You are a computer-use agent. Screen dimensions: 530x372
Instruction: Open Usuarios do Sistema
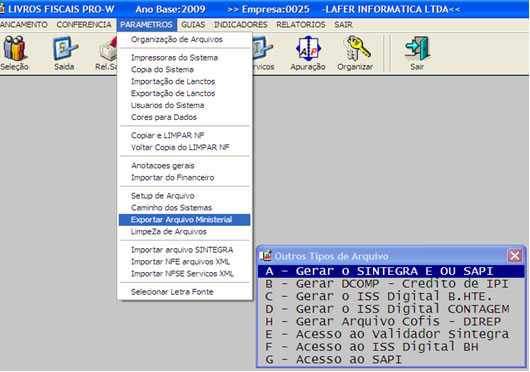[x=185, y=105]
